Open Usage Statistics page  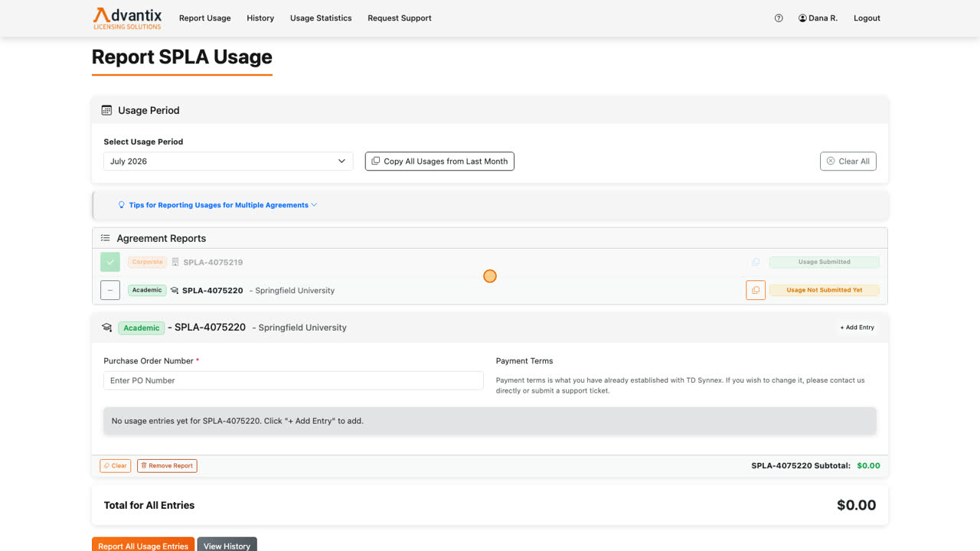pyautogui.click(x=321, y=18)
